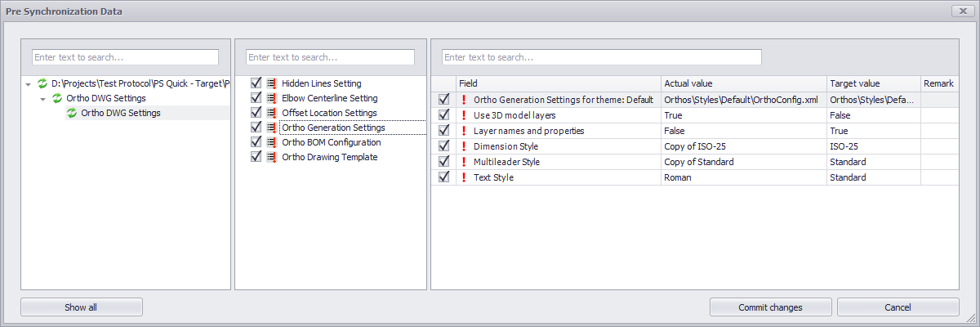Click the Multileader Style field name
Viewport: 980px width, 327px height.
click(x=506, y=162)
